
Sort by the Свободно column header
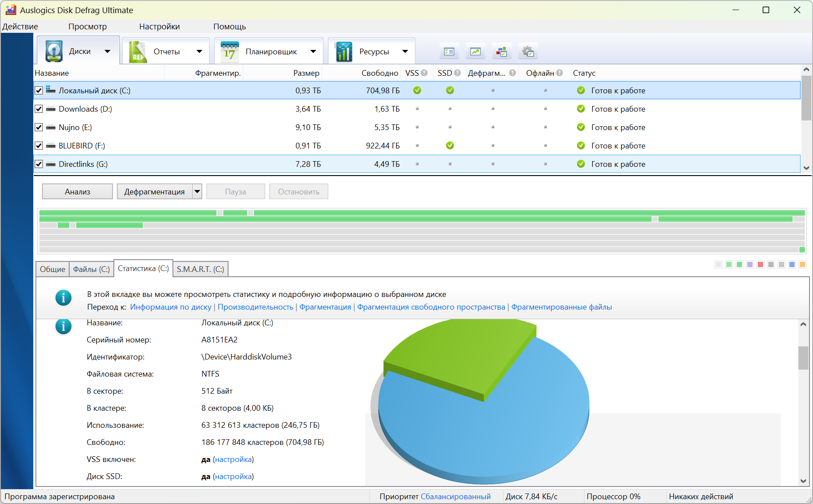coord(361,73)
